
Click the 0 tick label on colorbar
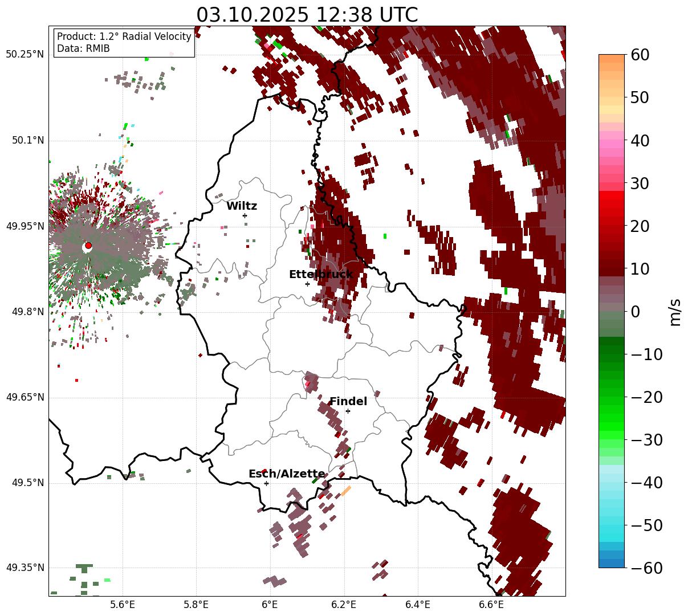[x=636, y=311]
